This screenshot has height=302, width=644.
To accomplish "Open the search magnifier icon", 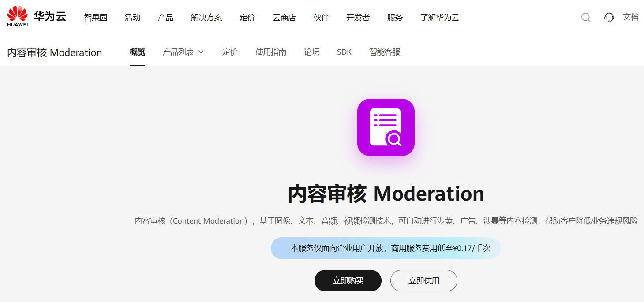I will pos(586,17).
